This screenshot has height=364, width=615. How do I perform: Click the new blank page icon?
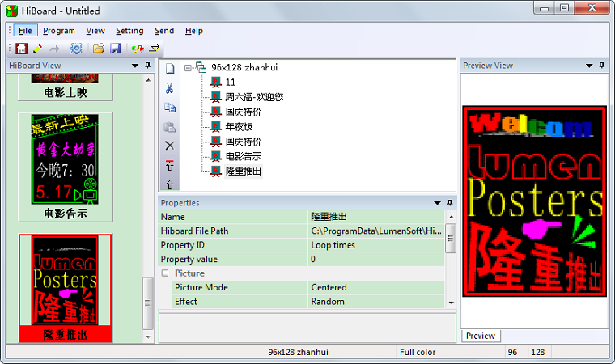point(169,68)
